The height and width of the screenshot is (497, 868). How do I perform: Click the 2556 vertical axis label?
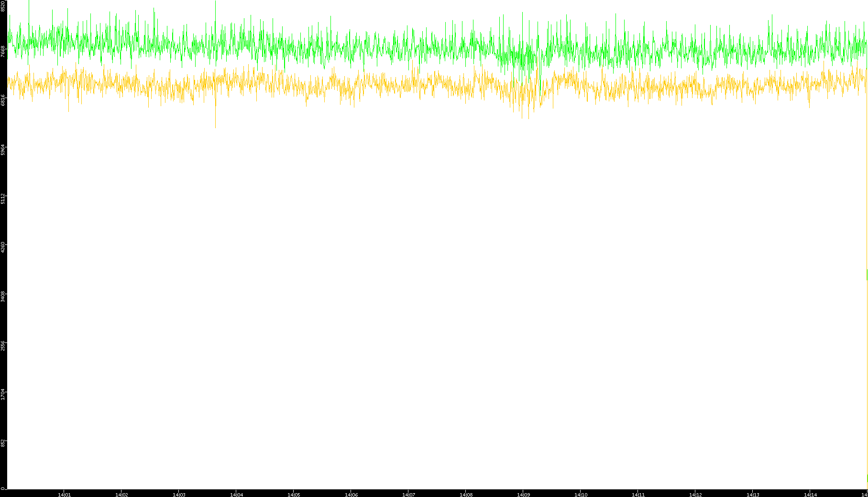(x=3, y=345)
